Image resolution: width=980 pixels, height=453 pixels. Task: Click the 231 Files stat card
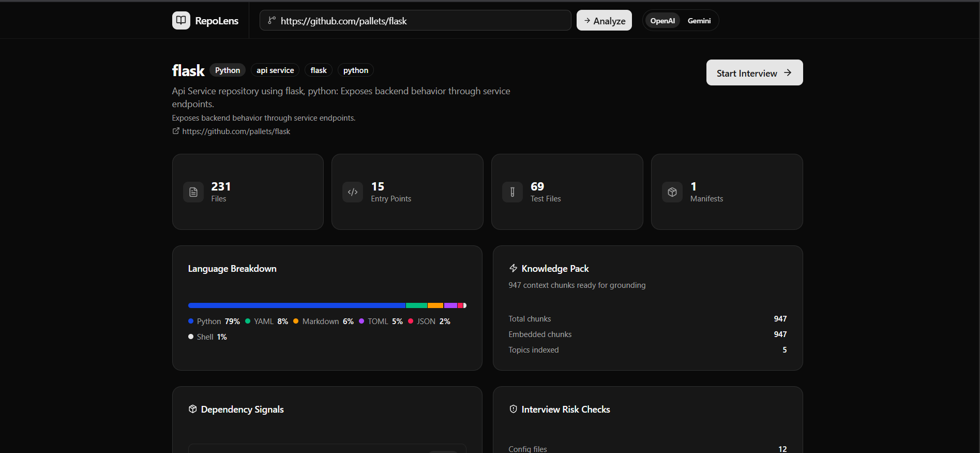[248, 192]
